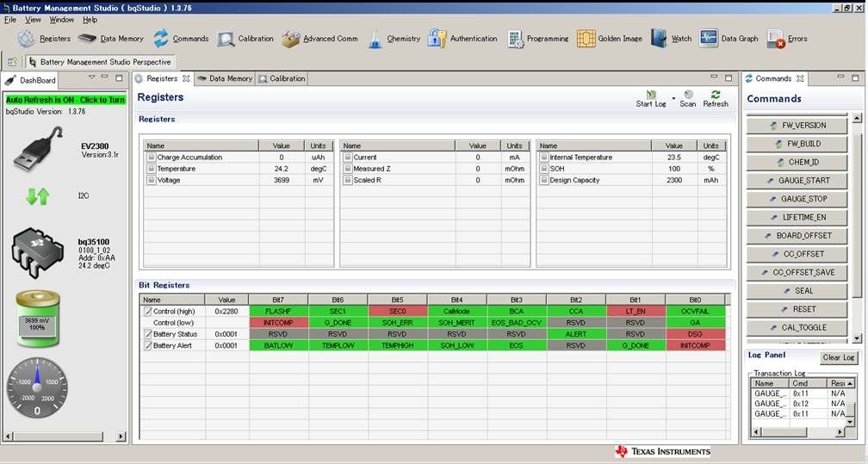
Task: Click the green battery level icon
Action: click(38, 319)
